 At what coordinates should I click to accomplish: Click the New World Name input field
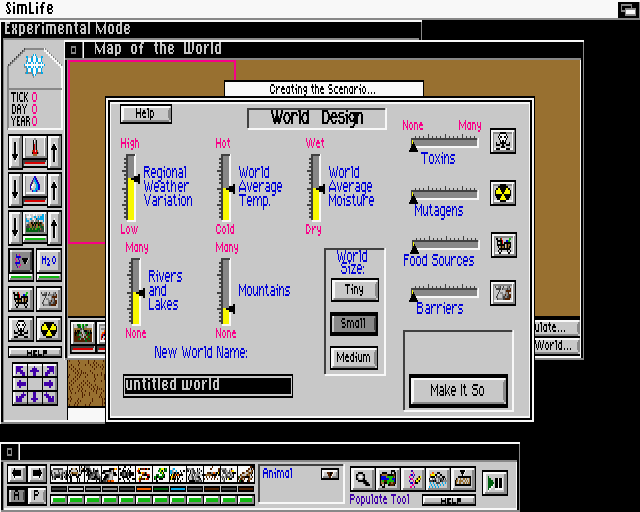tap(208, 385)
